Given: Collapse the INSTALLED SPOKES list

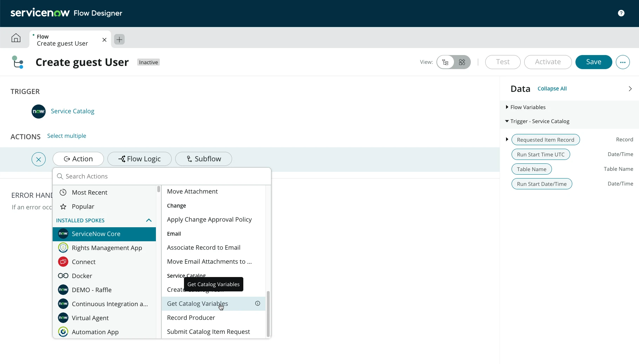Looking at the screenshot, I should pyautogui.click(x=149, y=220).
